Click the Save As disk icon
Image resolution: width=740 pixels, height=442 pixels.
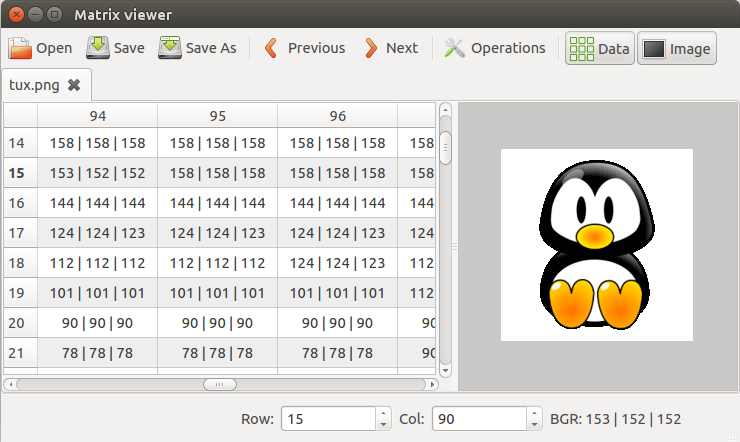tap(170, 48)
